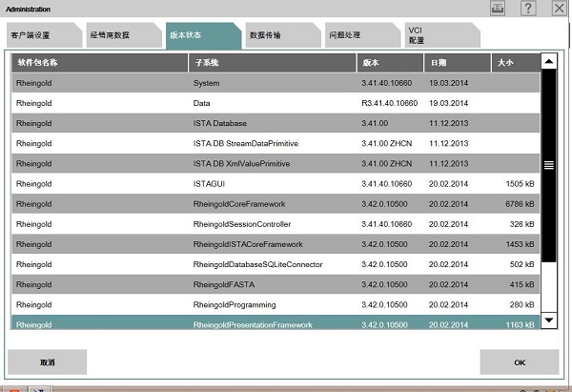Open help via the question mark icon
This screenshot has height=392, width=572.
pos(528,8)
